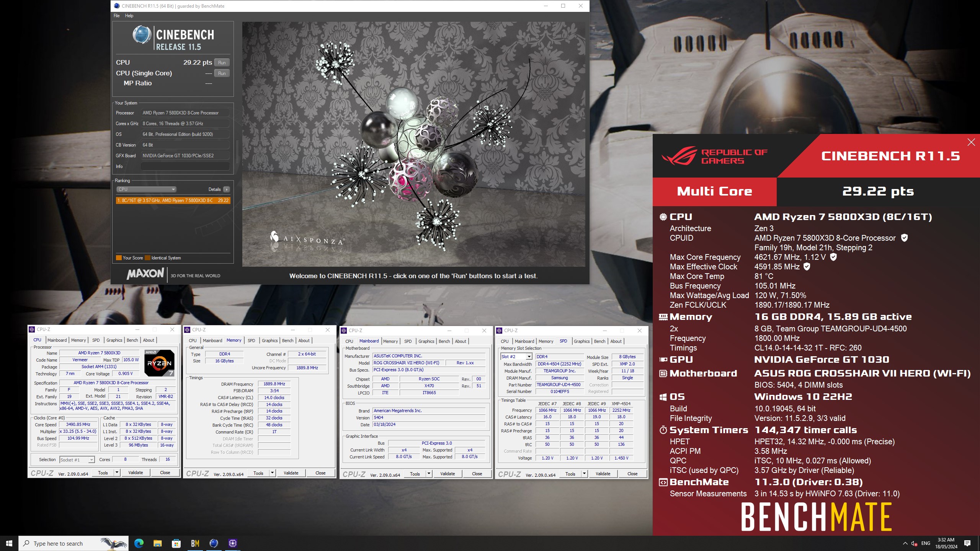Open Graphics tab in the CPU-Z Mainboard window
The image size is (980, 551).
pos(426,341)
